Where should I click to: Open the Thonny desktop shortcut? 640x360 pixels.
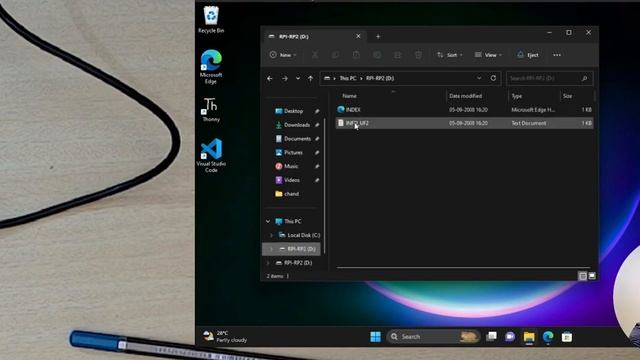211,110
